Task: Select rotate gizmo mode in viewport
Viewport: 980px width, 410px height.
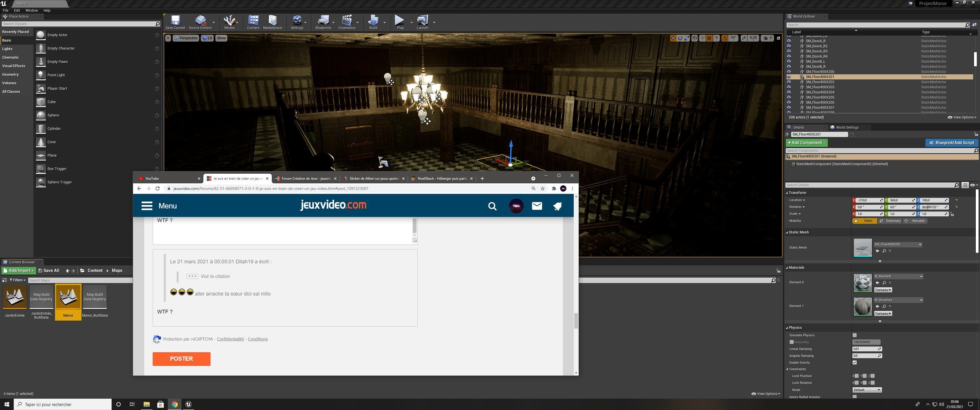Action: 680,38
